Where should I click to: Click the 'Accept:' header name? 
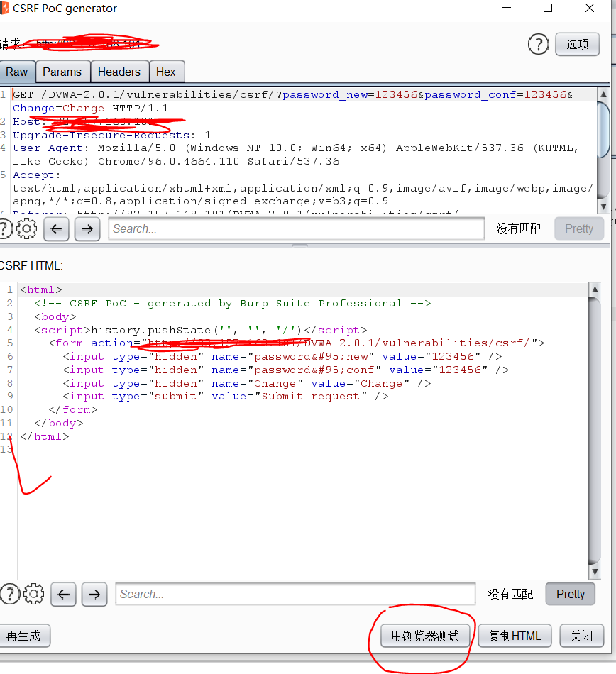click(36, 175)
